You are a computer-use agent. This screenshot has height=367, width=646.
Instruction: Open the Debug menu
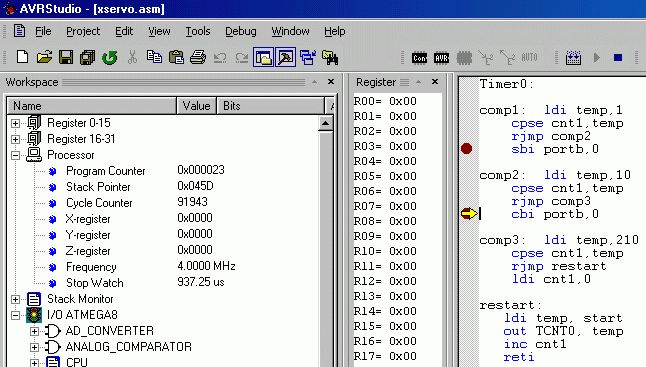(241, 31)
